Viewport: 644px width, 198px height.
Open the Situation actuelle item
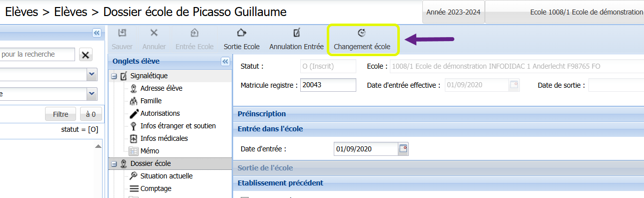pyautogui.click(x=161, y=176)
